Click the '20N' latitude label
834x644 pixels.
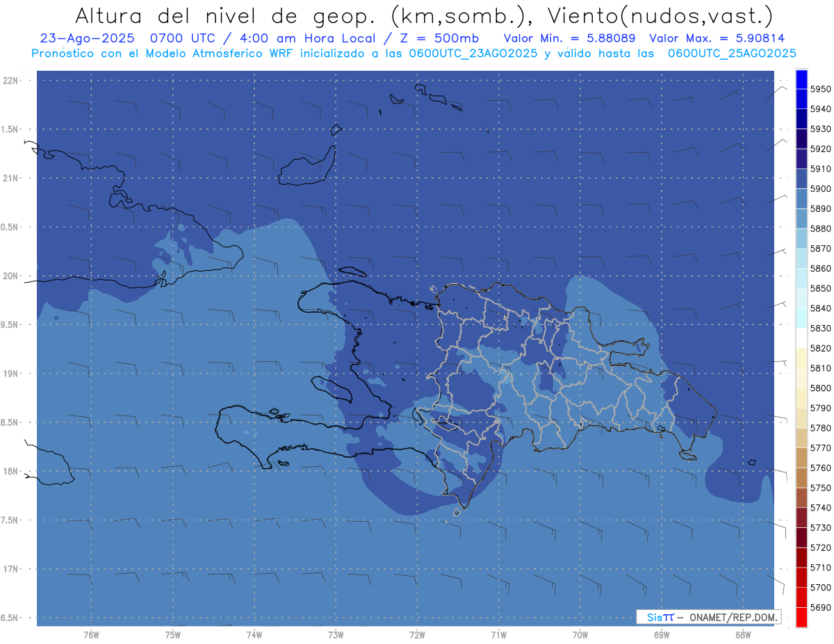point(10,276)
